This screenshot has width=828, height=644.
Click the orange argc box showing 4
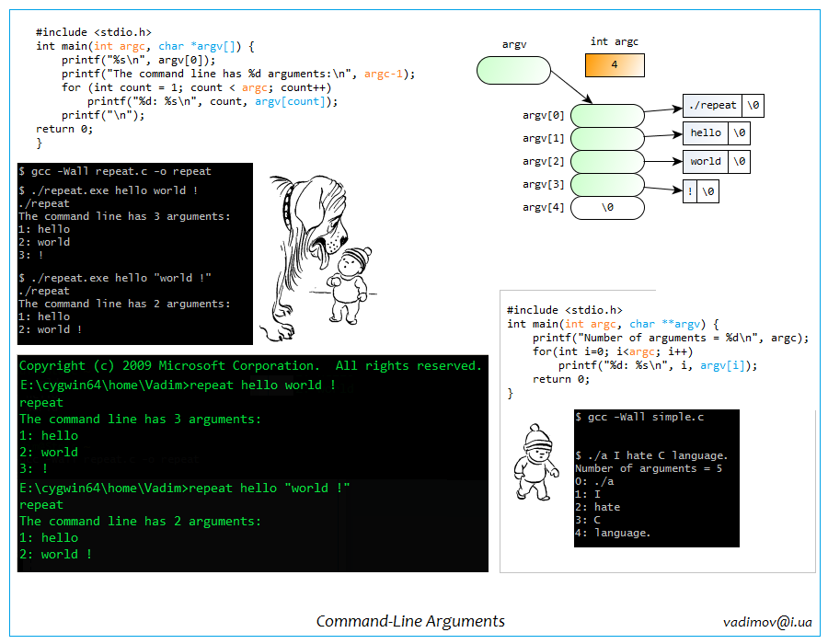click(x=615, y=65)
